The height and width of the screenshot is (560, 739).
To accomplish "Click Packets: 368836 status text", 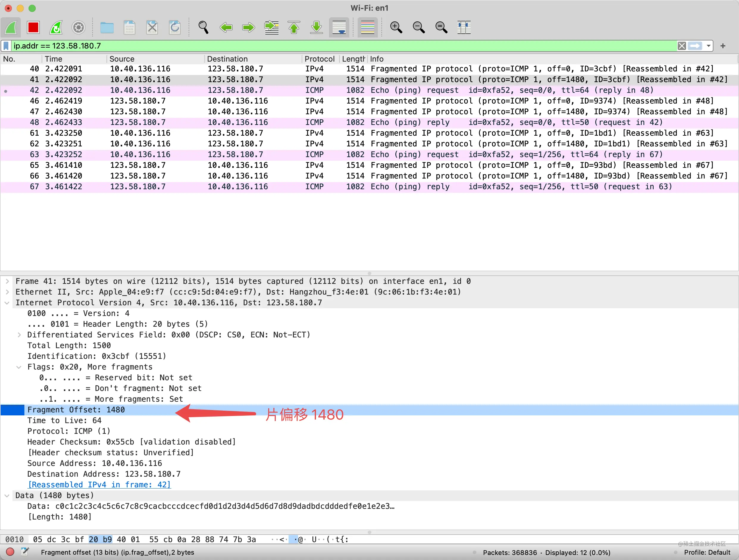I will point(510,553).
